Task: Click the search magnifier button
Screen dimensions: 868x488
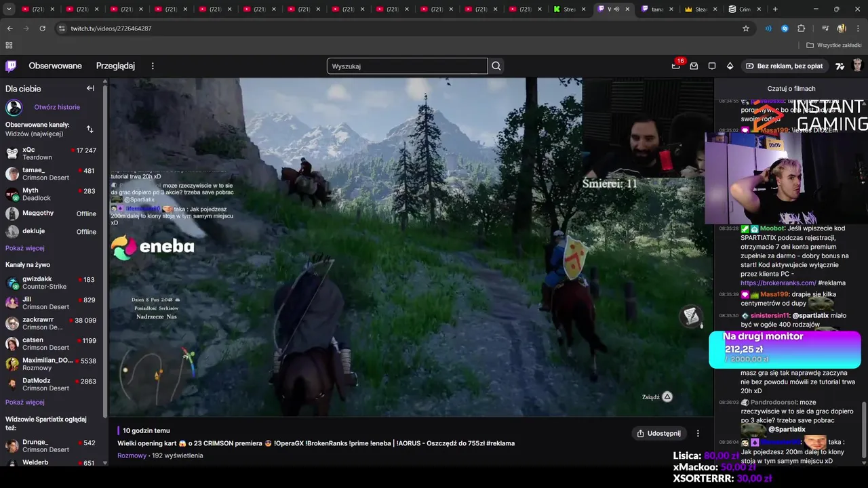Action: point(496,66)
